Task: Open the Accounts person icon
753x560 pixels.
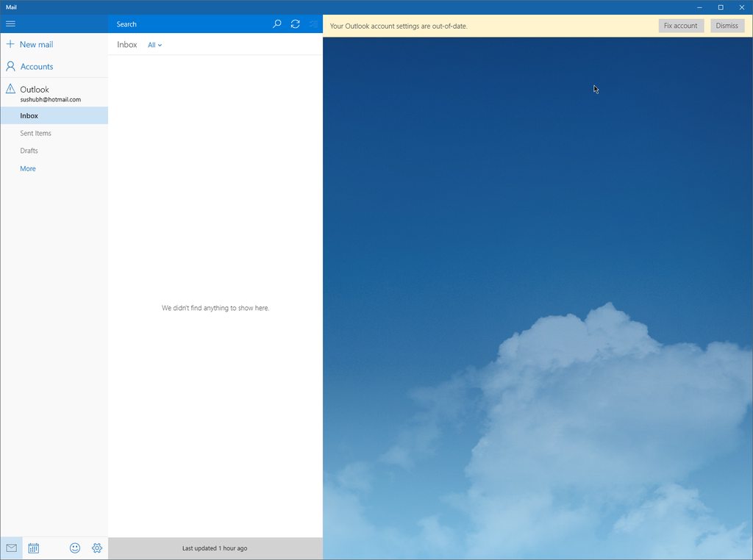Action: [10, 66]
